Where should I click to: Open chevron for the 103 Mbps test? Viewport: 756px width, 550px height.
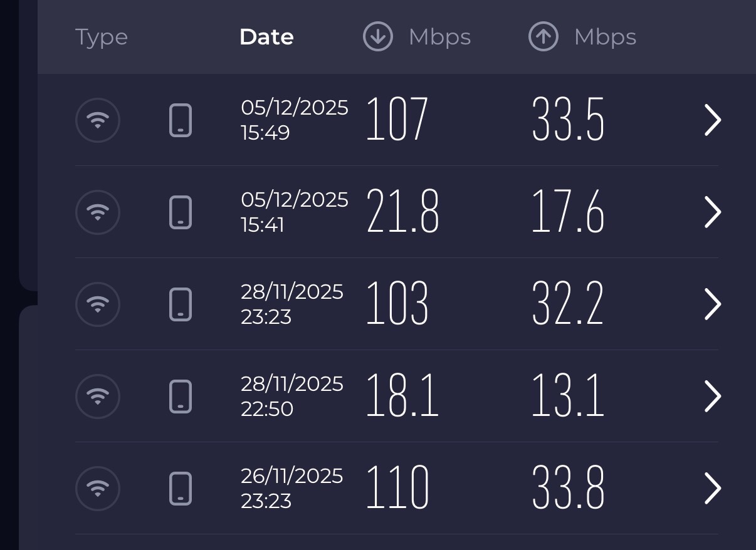713,304
